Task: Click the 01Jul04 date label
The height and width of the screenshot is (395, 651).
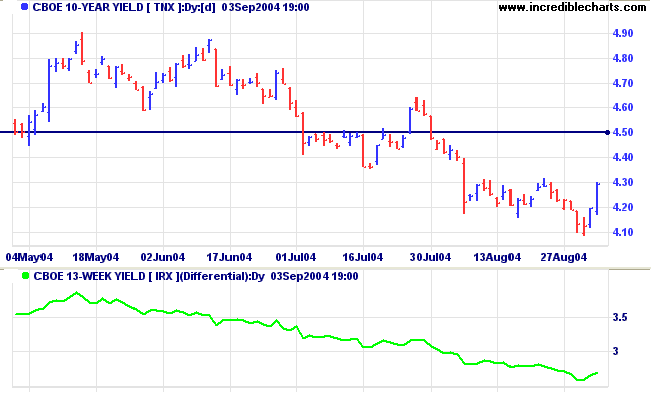Action: pyautogui.click(x=296, y=258)
